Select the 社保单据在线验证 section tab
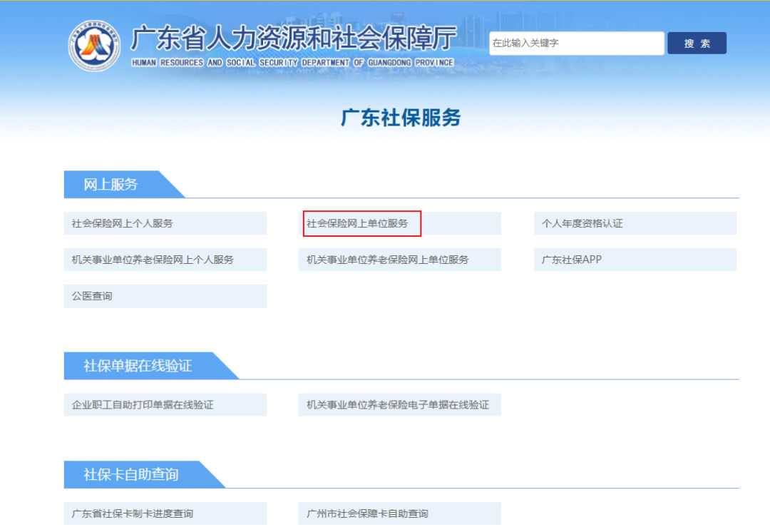Screen dimensions: 770x532 (138, 367)
